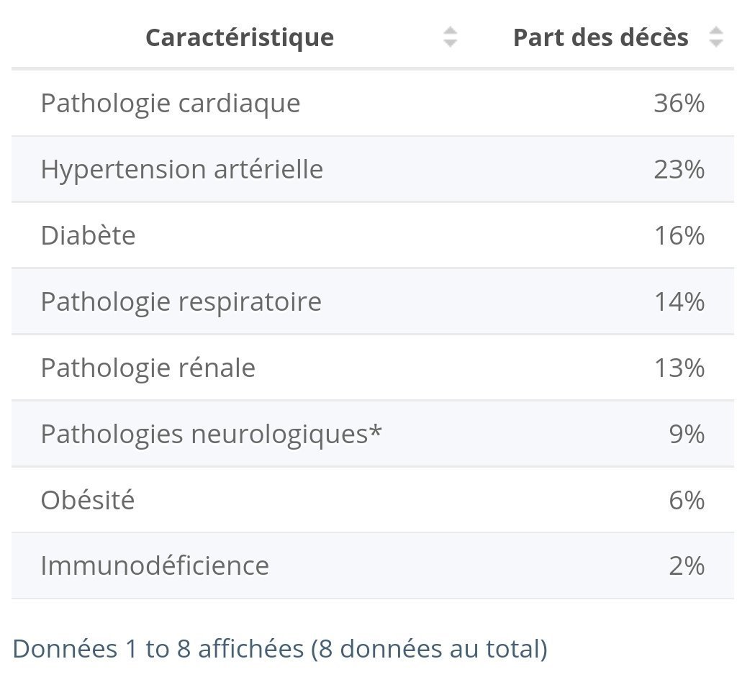This screenshot has width=737, height=700.
Task: Select the Pathologie cardiaque row
Action: point(372,104)
